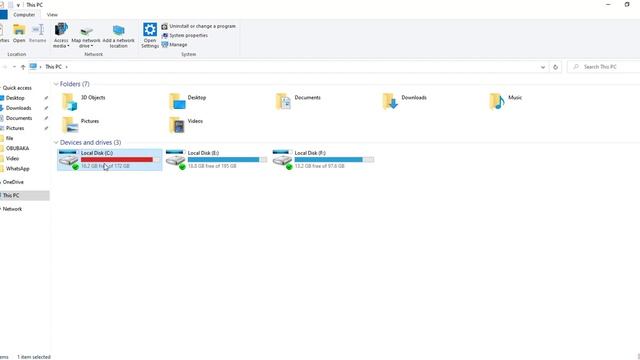Viewport: 640px width, 360px height.
Task: Switch to the View ribbon tab
Action: point(52,15)
